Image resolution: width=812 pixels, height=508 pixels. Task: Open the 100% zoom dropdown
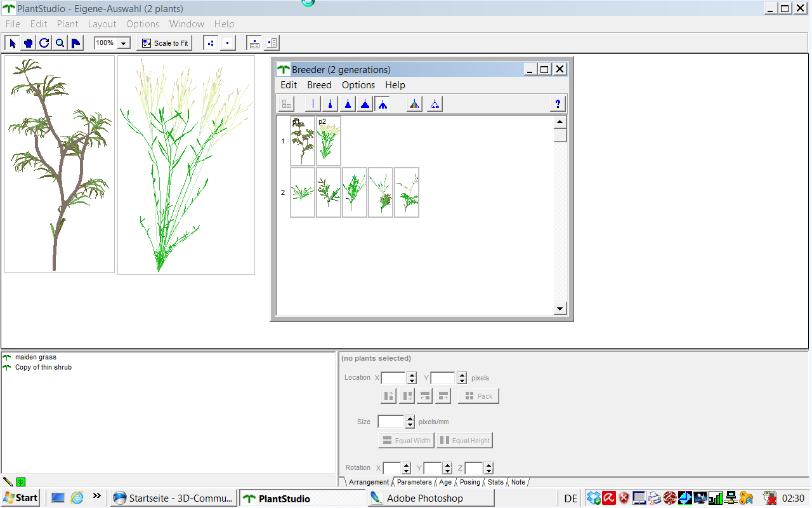point(124,43)
